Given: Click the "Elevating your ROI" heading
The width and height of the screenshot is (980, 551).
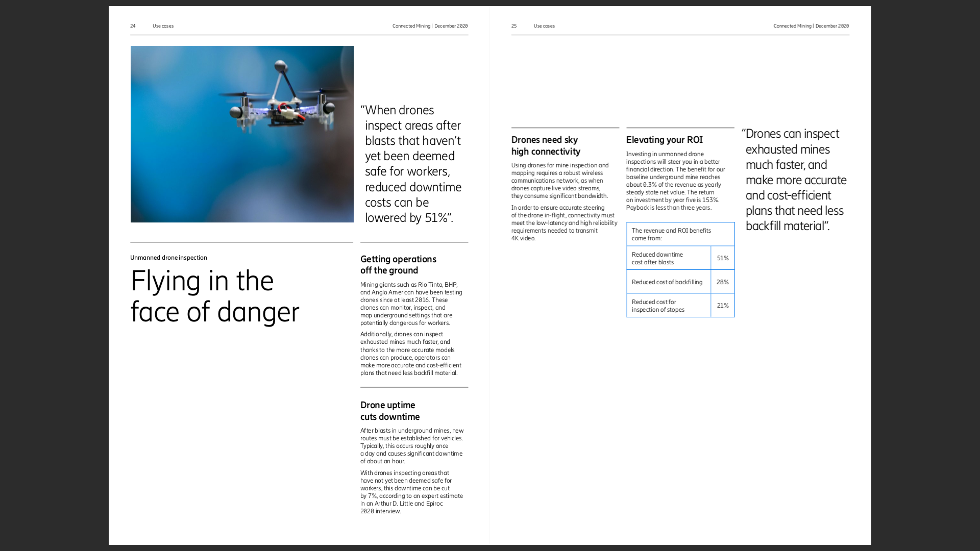Looking at the screenshot, I should pyautogui.click(x=665, y=140).
